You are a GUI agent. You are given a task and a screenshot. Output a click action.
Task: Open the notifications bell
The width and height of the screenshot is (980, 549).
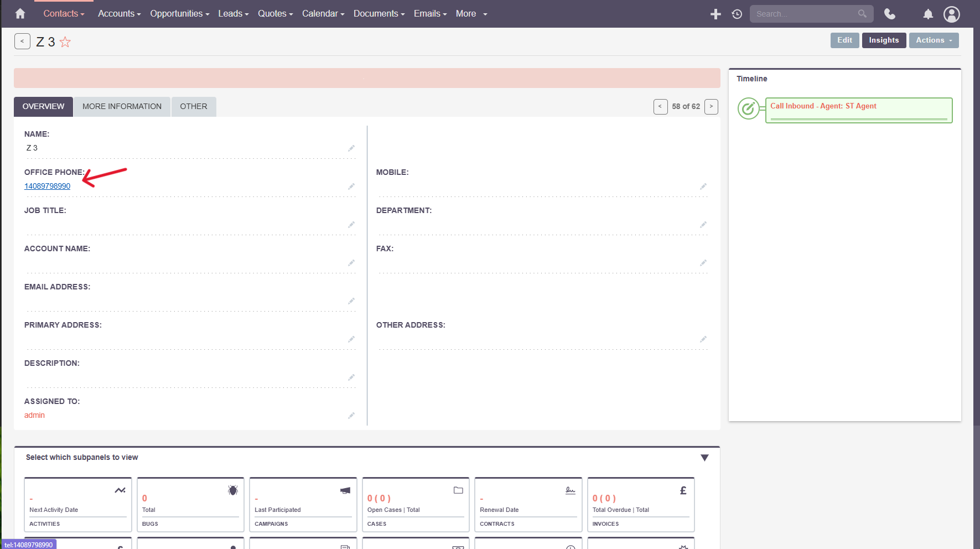(x=928, y=14)
